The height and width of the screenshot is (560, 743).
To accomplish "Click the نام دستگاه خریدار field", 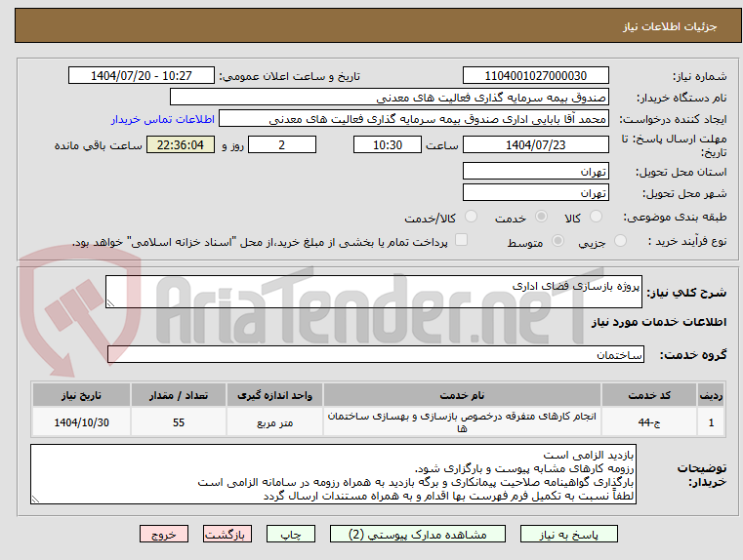I will tap(389, 98).
